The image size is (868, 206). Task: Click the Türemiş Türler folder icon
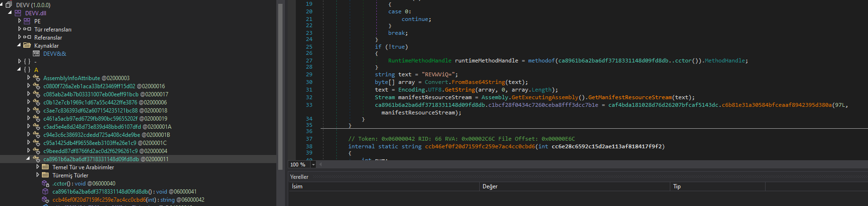pyautogui.click(x=46, y=175)
